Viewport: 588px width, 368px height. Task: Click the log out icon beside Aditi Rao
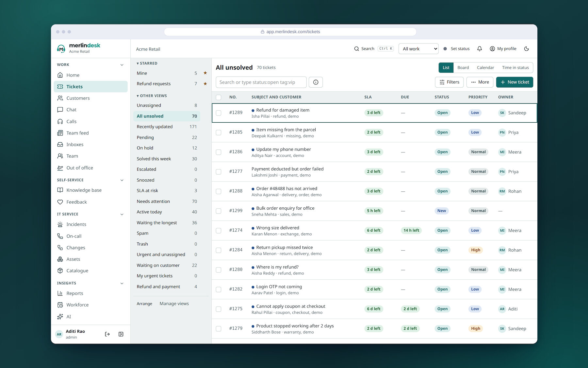tap(107, 334)
